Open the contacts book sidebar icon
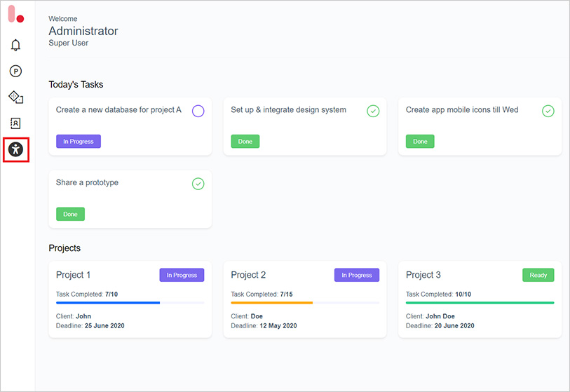This screenshot has height=392, width=570. click(x=15, y=123)
